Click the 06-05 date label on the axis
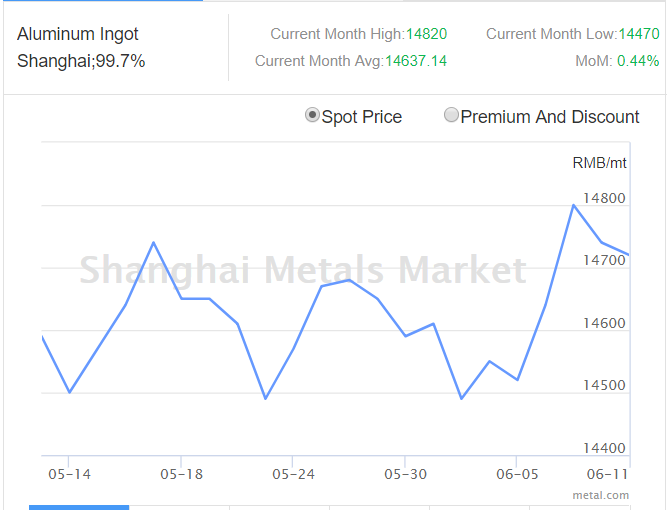Screen dimensions: 672x510 point(517,473)
